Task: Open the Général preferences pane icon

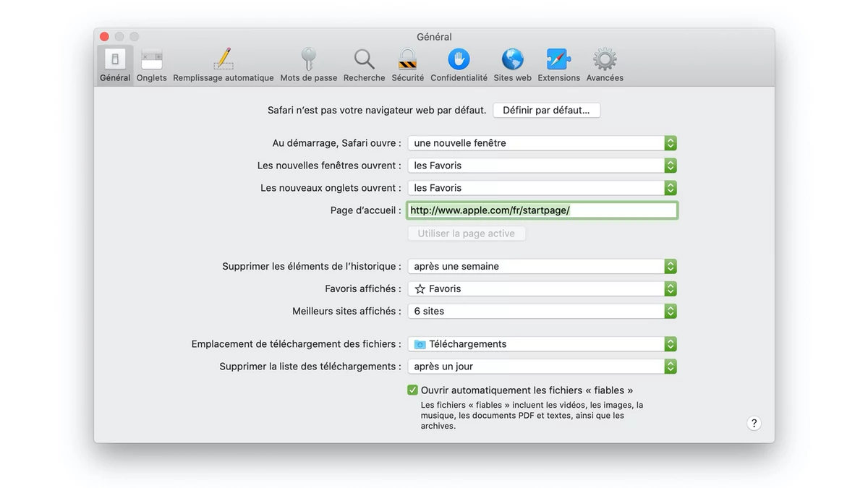Action: pos(115,59)
